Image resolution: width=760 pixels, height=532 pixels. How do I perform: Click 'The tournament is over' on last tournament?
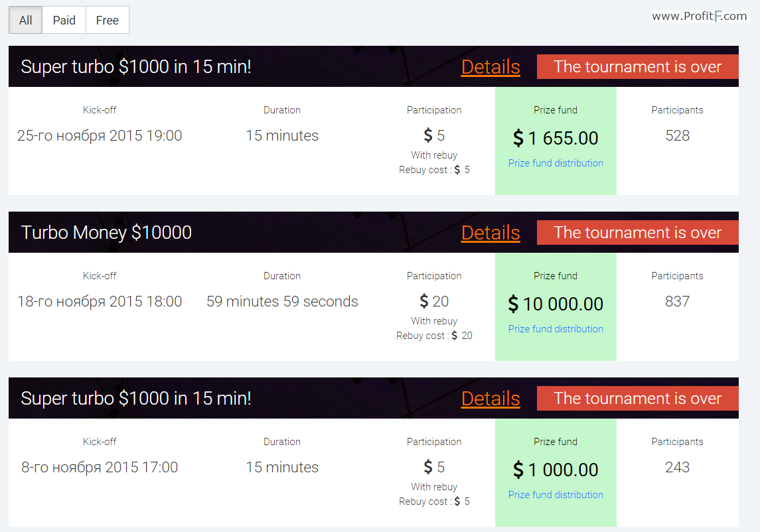tap(637, 398)
